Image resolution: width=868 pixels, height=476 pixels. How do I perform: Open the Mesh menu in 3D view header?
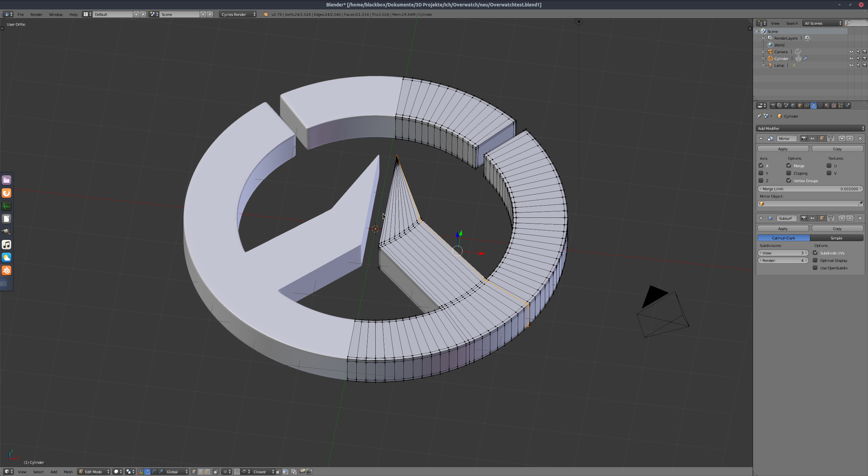click(x=68, y=472)
